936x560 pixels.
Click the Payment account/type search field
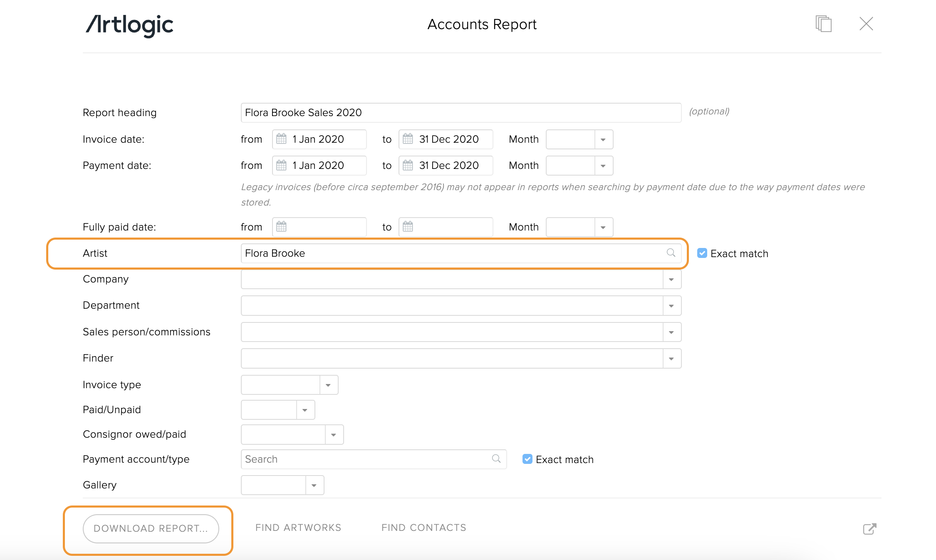tap(374, 459)
